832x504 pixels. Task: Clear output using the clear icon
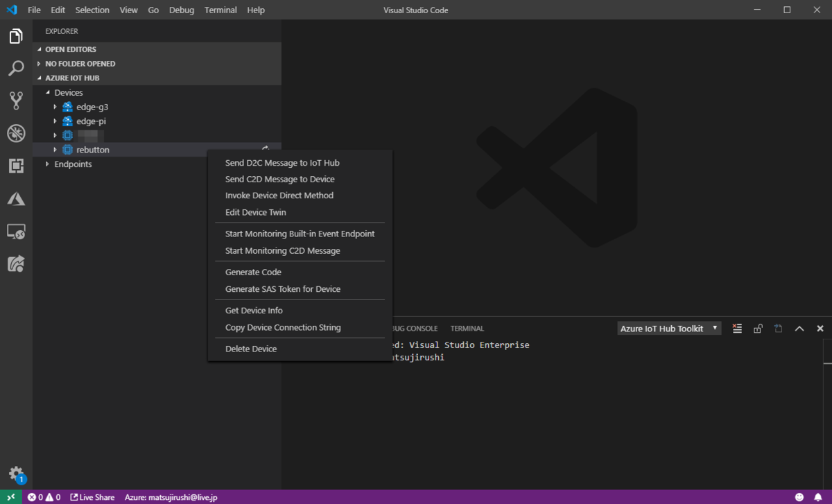737,329
